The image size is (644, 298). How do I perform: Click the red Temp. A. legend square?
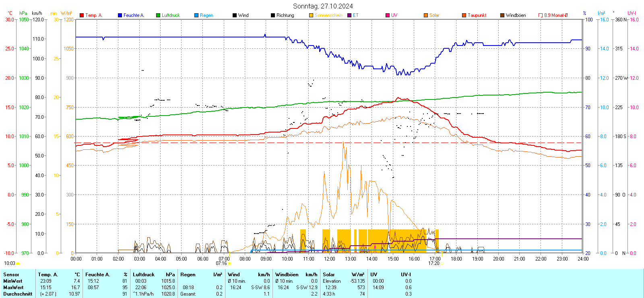[82, 15]
